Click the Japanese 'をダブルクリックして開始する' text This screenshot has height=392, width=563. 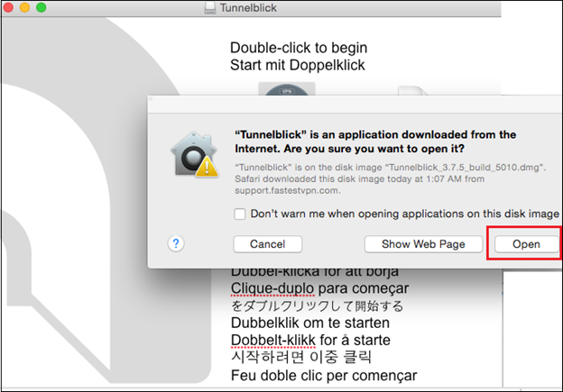[317, 305]
